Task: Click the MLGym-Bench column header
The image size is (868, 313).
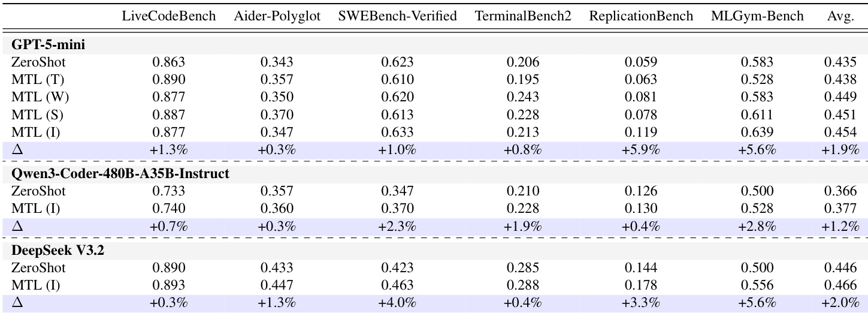Action: pos(757,16)
